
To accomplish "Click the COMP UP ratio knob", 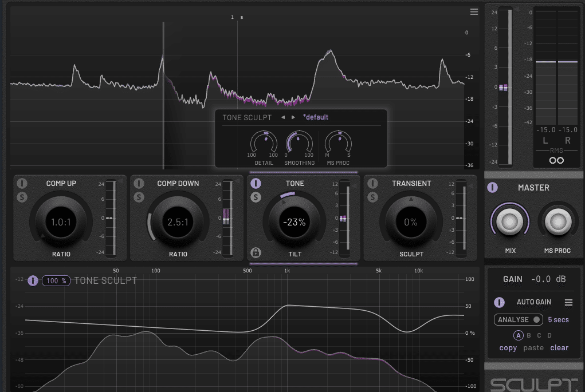I will tap(61, 222).
